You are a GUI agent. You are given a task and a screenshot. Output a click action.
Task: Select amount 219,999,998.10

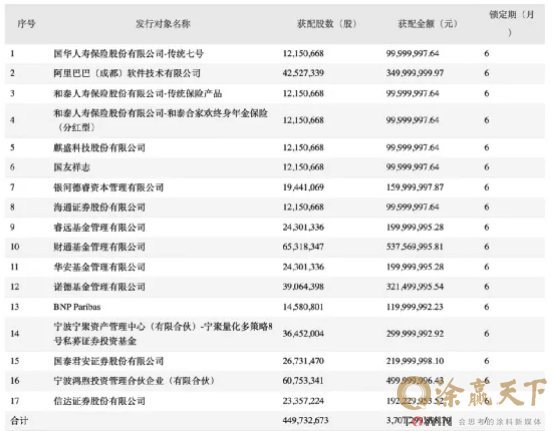coord(415,361)
